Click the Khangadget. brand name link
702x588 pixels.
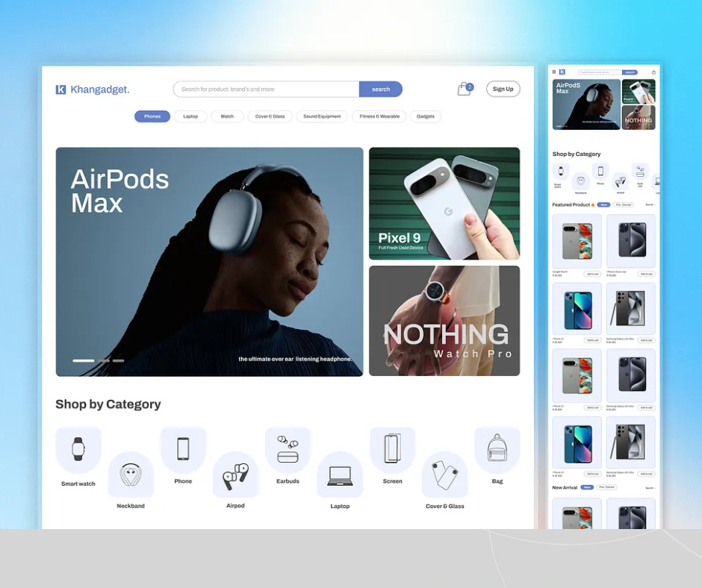click(100, 90)
